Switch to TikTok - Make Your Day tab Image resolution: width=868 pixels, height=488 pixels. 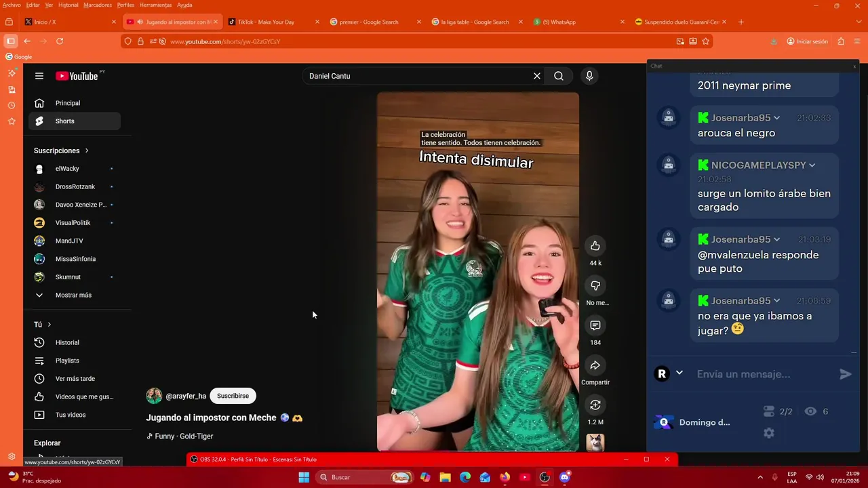[x=274, y=22]
